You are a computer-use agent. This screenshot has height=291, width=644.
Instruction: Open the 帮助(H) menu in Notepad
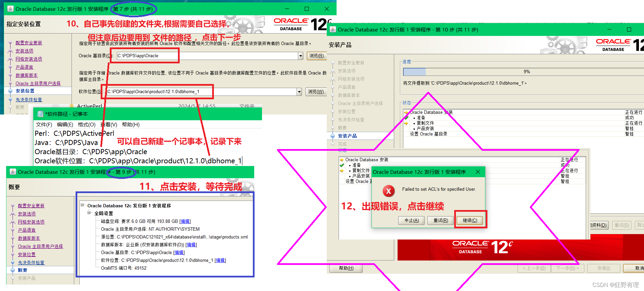[131, 125]
